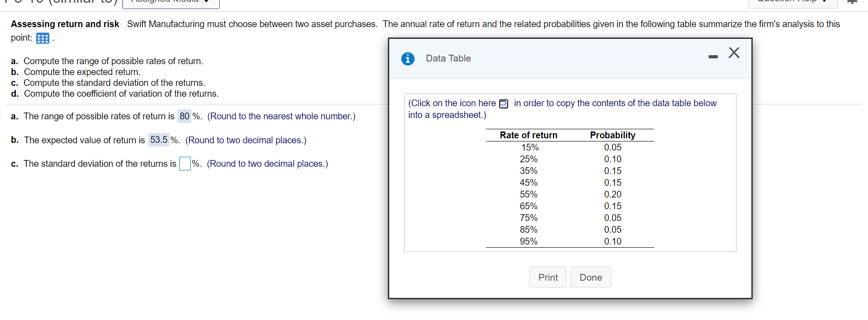Screen dimensions: 868x320
Task: Click instruction 'Compute the standard deviation of the returns'
Action: click(114, 83)
